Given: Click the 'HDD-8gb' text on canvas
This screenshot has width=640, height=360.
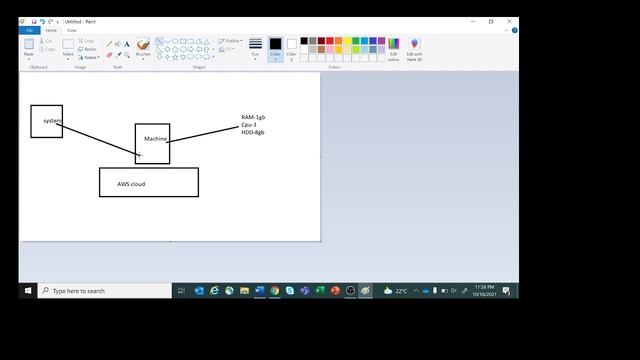Looking at the screenshot, I should [253, 132].
